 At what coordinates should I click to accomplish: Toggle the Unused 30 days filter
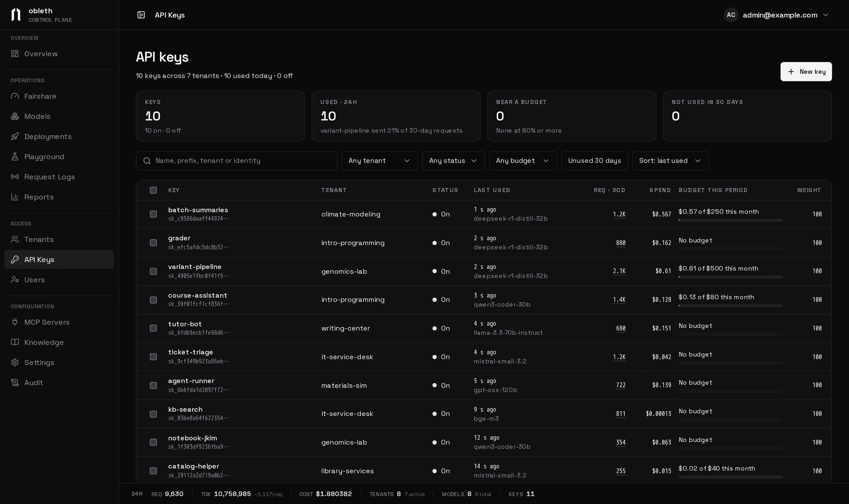coord(594,160)
